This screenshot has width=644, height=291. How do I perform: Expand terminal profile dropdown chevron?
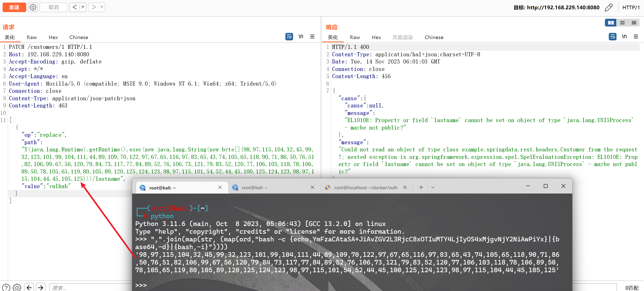pyautogui.click(x=433, y=187)
